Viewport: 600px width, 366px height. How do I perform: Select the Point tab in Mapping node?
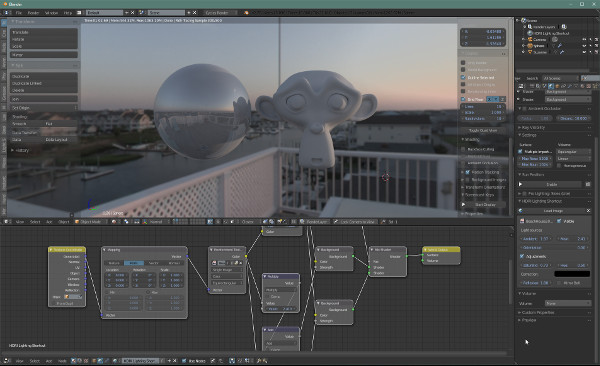coord(134,263)
